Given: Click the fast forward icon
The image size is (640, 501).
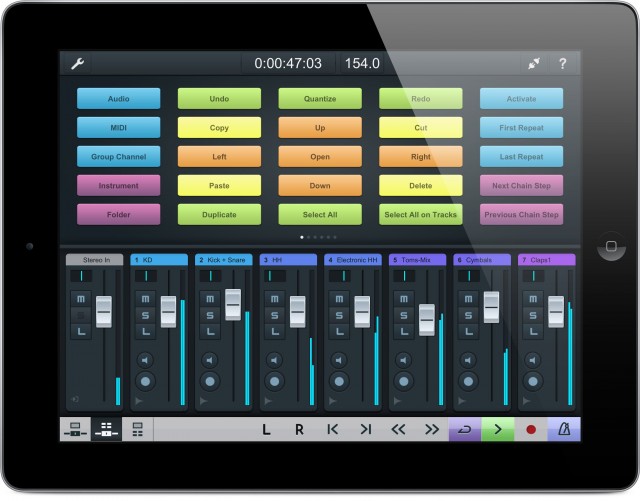Looking at the screenshot, I should [x=431, y=430].
